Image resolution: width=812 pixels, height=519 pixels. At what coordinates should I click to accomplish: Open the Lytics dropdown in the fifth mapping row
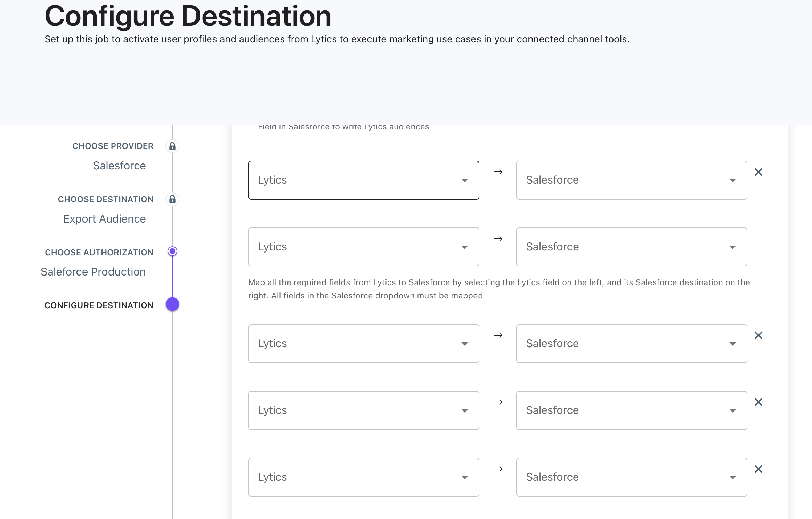364,477
